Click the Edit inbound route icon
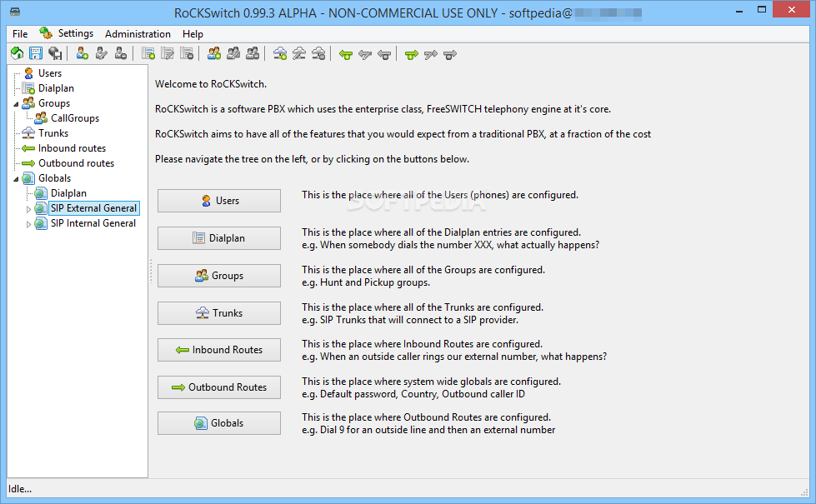The height and width of the screenshot is (504, 816). (x=365, y=54)
